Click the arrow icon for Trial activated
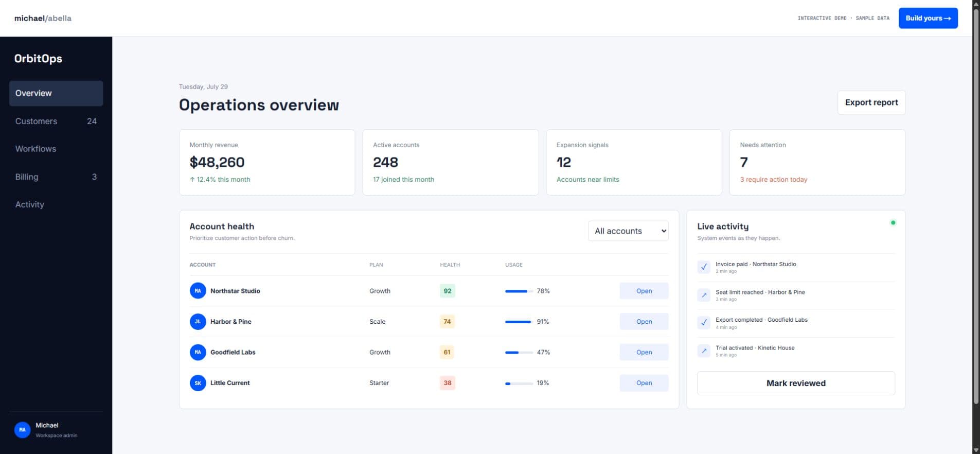Image resolution: width=980 pixels, height=454 pixels. pyautogui.click(x=704, y=351)
